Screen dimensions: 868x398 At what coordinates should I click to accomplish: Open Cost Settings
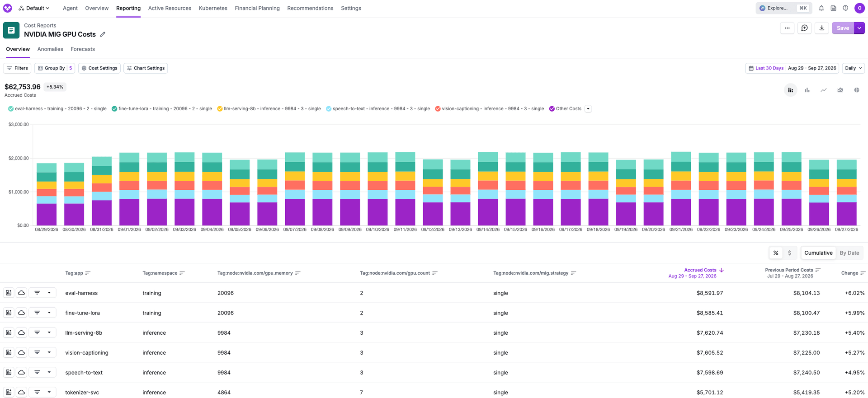[x=99, y=68]
